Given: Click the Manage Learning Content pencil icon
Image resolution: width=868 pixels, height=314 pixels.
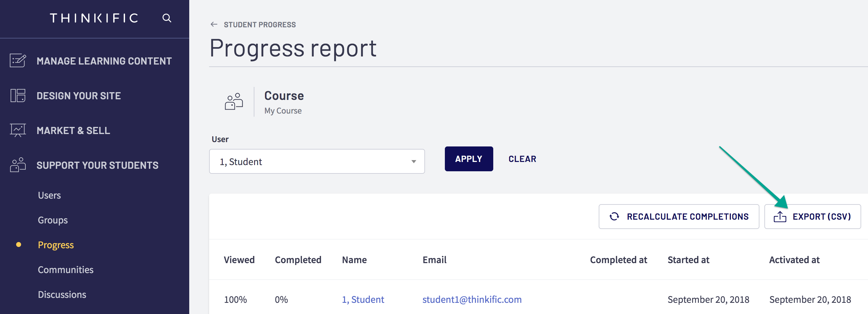Looking at the screenshot, I should coord(18,61).
